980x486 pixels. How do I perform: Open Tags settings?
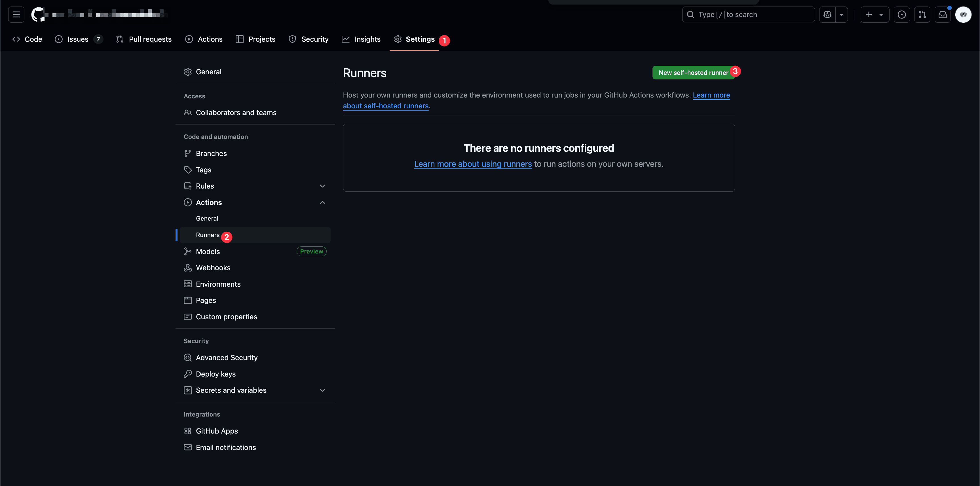[255, 170]
